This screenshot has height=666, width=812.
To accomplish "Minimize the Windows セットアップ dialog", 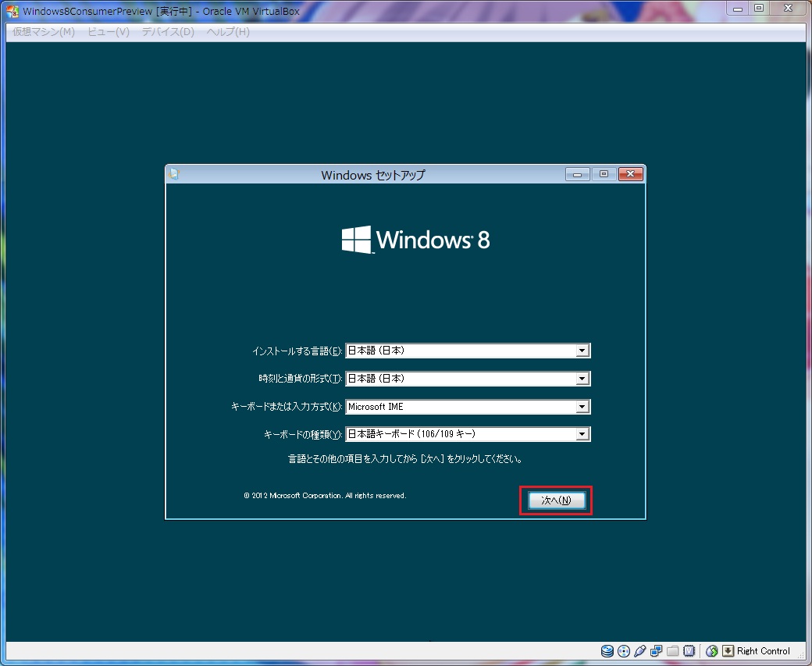I will pyautogui.click(x=578, y=174).
